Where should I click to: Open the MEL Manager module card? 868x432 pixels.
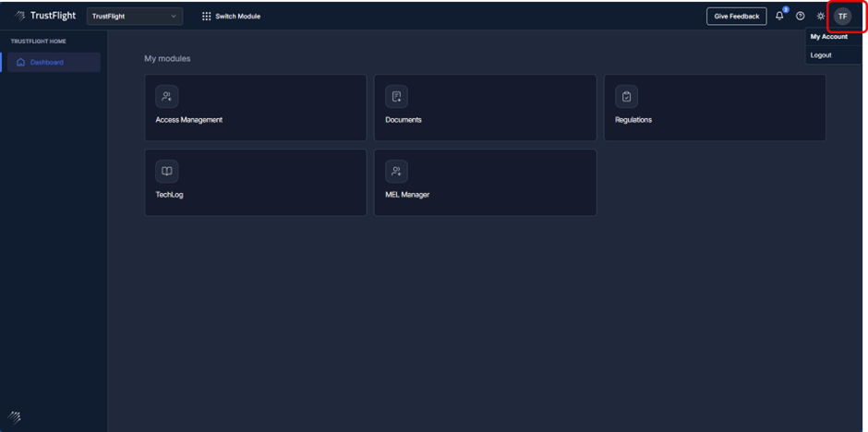coord(485,183)
